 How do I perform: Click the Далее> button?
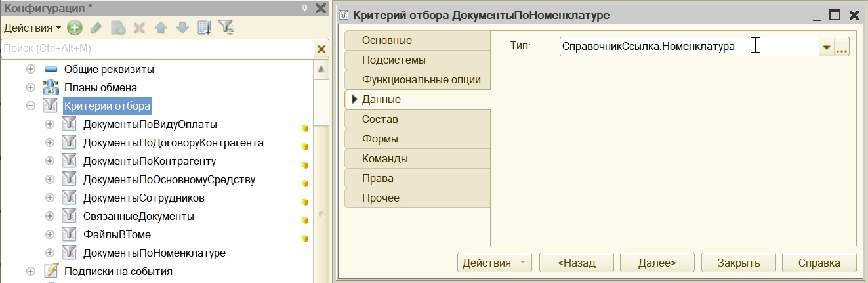[657, 263]
